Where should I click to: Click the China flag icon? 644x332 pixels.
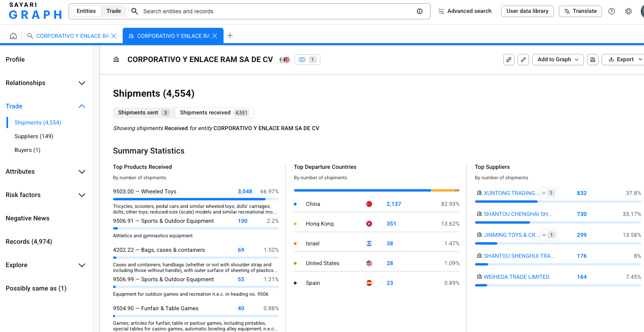click(369, 204)
